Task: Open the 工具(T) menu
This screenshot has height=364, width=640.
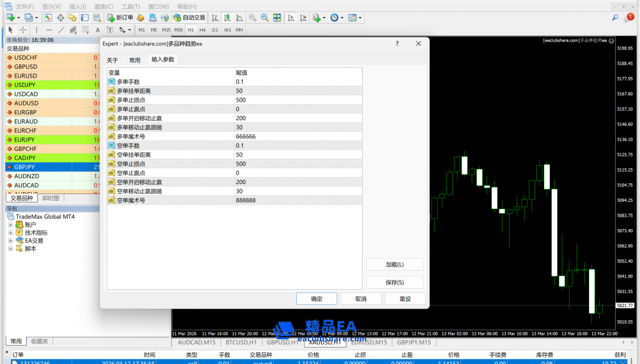Action: tap(130, 7)
